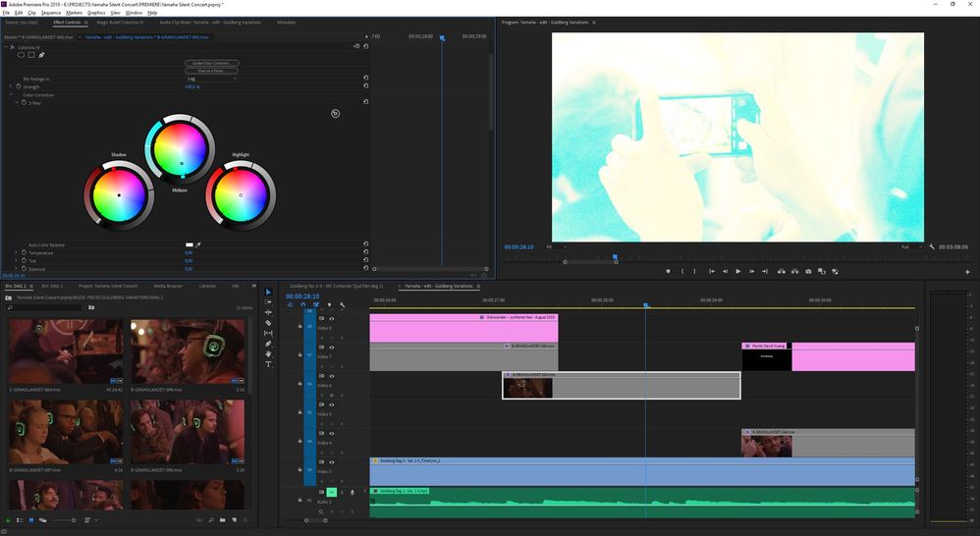Switch to Magic Bullet Colorista IV tab
The image size is (980, 536).
tap(120, 23)
